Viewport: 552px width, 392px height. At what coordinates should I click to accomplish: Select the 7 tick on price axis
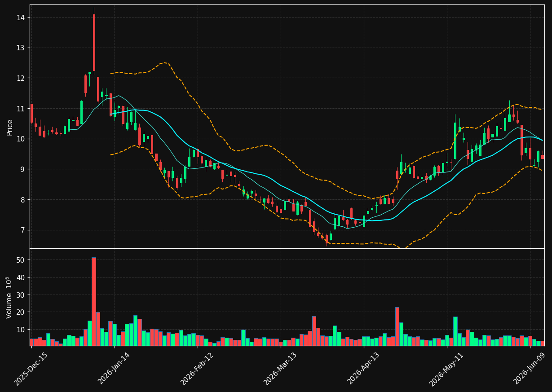[24, 230]
